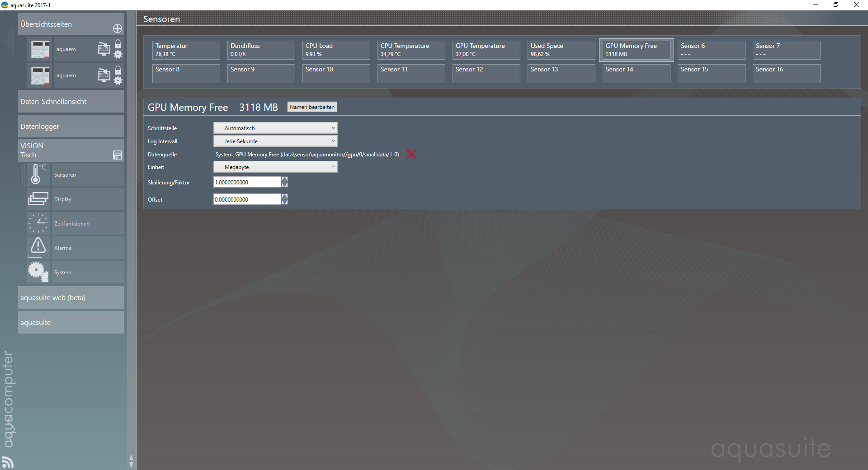This screenshot has height=470, width=868.
Task: Open the Log Intervall dropdown
Action: 275,141
